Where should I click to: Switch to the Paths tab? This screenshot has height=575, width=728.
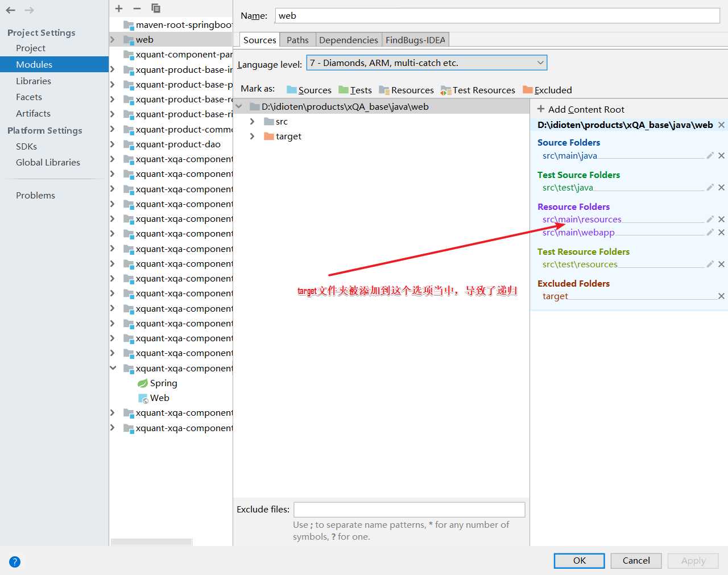pos(297,40)
